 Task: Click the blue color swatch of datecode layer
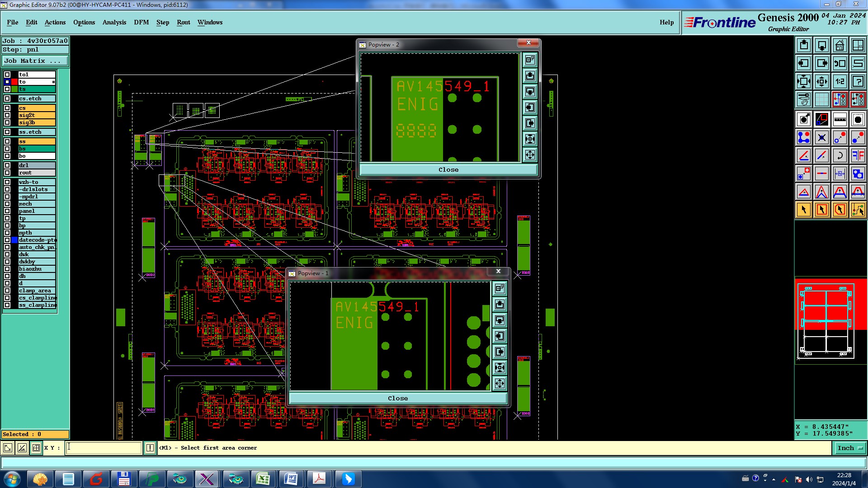pyautogui.click(x=14, y=240)
